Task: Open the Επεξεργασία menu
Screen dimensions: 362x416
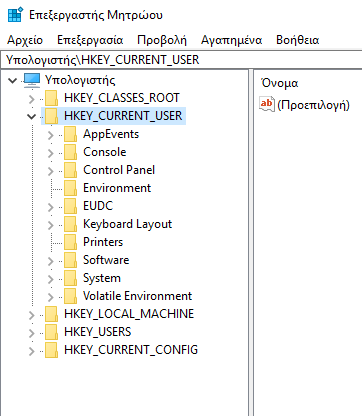Action: (90, 40)
